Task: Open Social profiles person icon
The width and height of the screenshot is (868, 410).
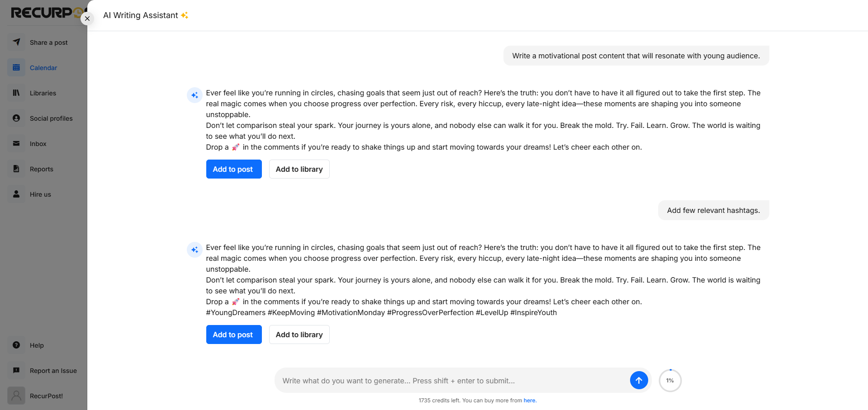Action: click(x=16, y=118)
